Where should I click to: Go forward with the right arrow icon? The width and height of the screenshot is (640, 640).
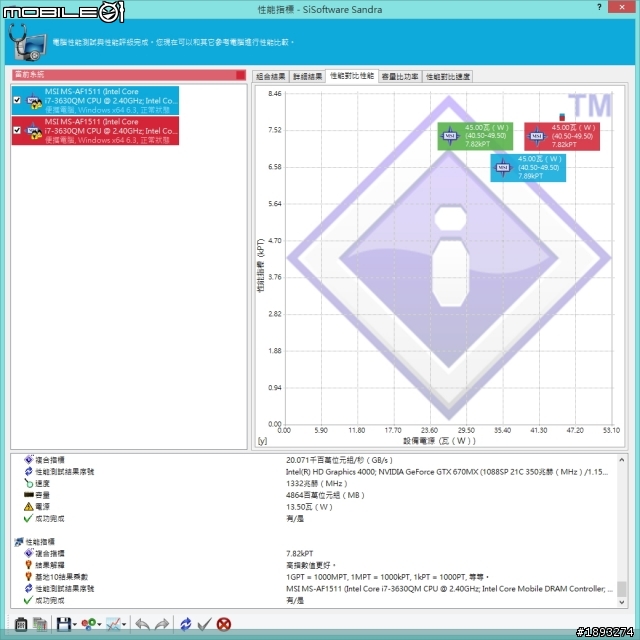point(162,624)
